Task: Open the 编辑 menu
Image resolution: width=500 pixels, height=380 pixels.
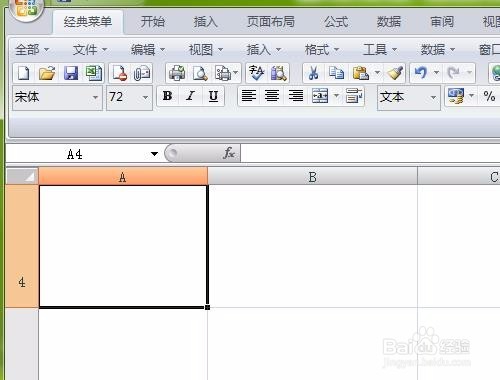Action: [148, 50]
